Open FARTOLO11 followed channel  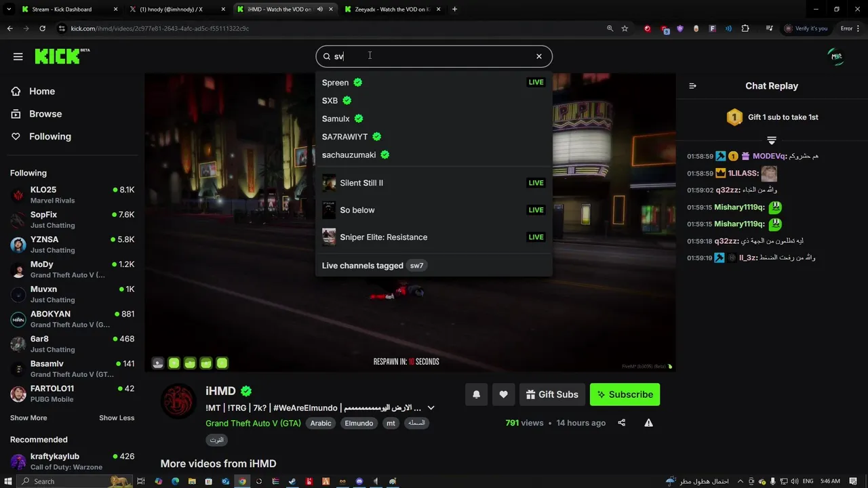[72, 394]
